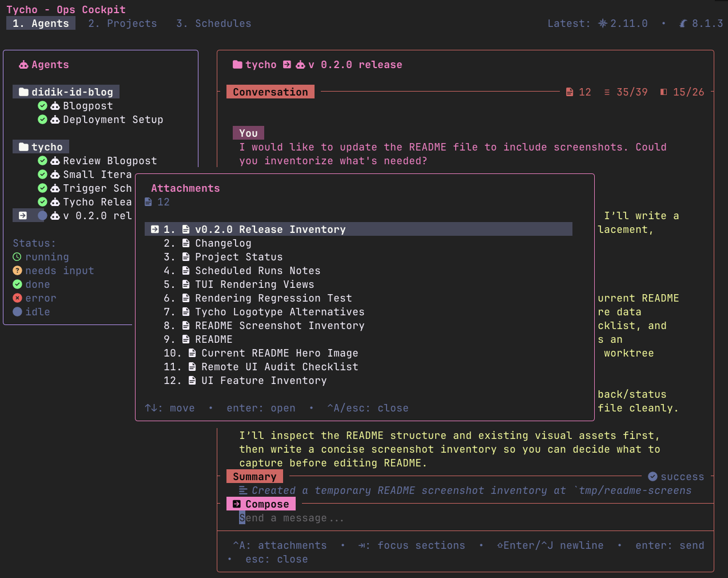This screenshot has height=578, width=728.
Task: Click '^A/esc: close' in Attachments popup
Action: 368,408
